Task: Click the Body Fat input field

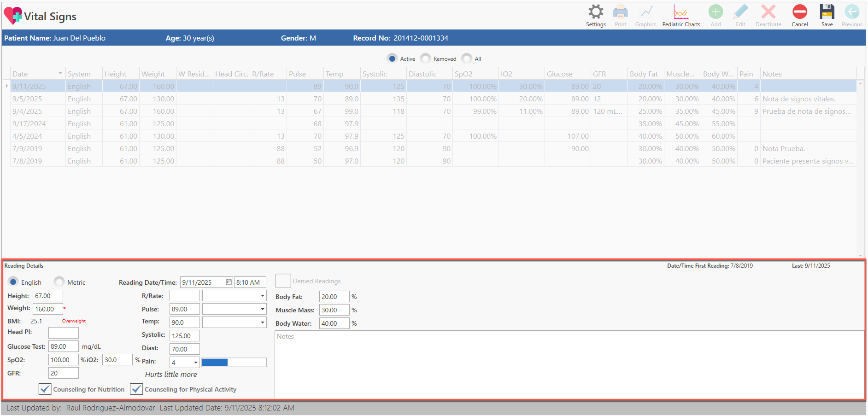Action: click(x=334, y=297)
